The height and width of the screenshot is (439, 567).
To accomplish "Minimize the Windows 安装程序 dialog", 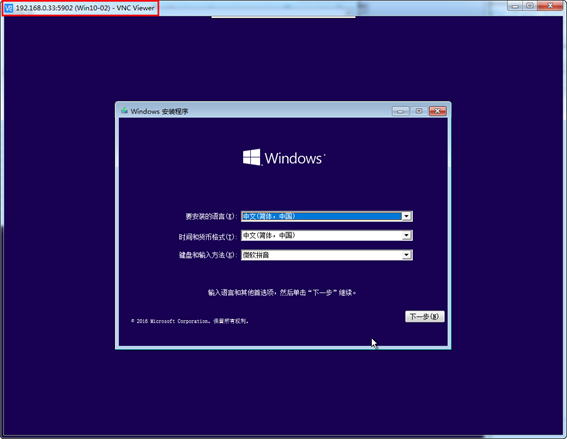I will click(x=400, y=111).
